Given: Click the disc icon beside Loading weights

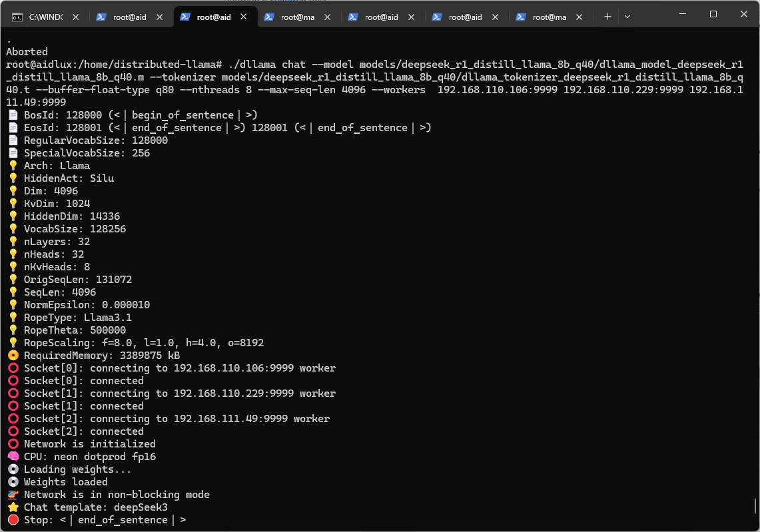Looking at the screenshot, I should pyautogui.click(x=13, y=469).
